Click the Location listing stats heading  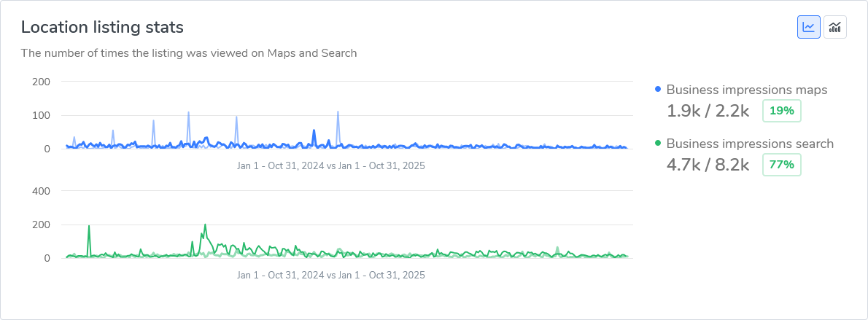[x=102, y=27]
